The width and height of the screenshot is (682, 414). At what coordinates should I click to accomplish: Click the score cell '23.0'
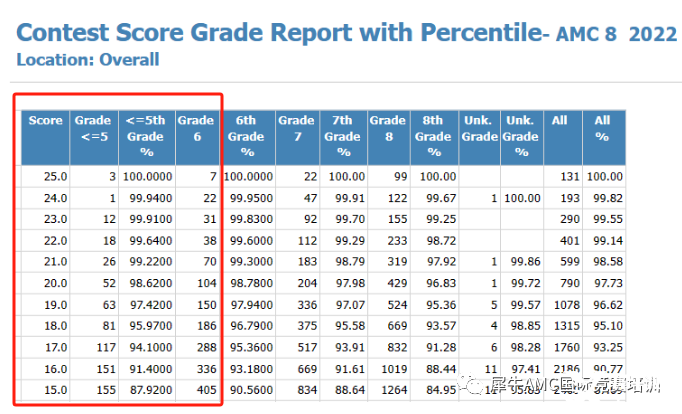coord(55,219)
